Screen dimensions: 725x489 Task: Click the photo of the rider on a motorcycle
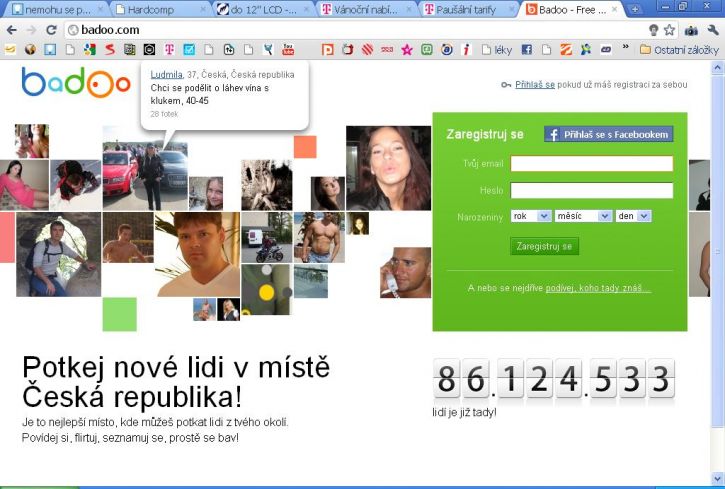pyautogui.click(x=267, y=237)
